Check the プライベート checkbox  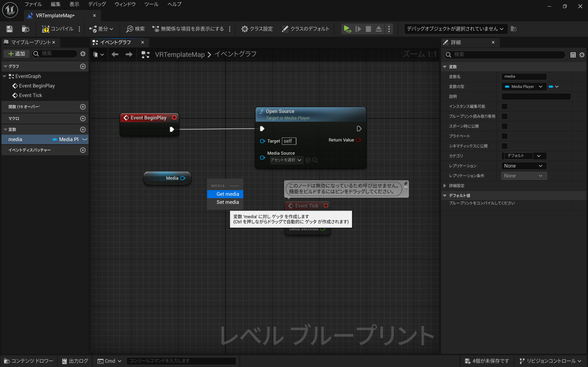click(x=504, y=136)
